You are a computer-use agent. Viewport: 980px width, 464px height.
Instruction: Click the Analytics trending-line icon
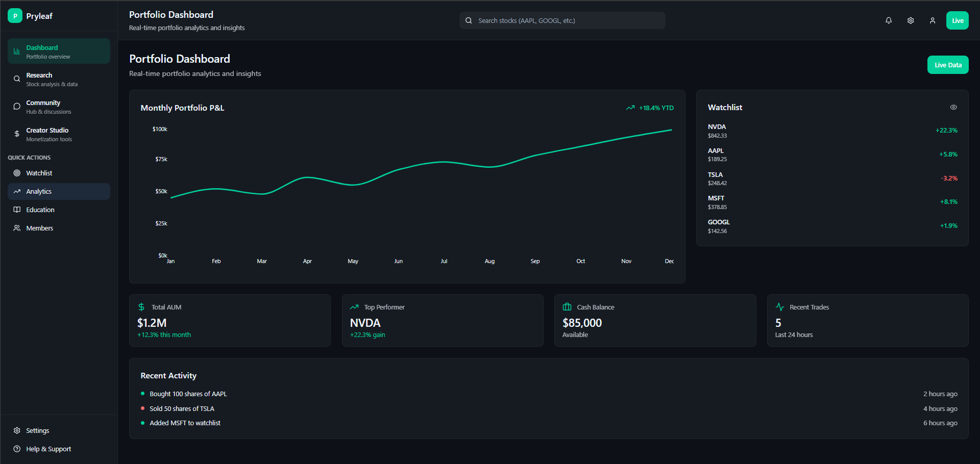(x=17, y=191)
